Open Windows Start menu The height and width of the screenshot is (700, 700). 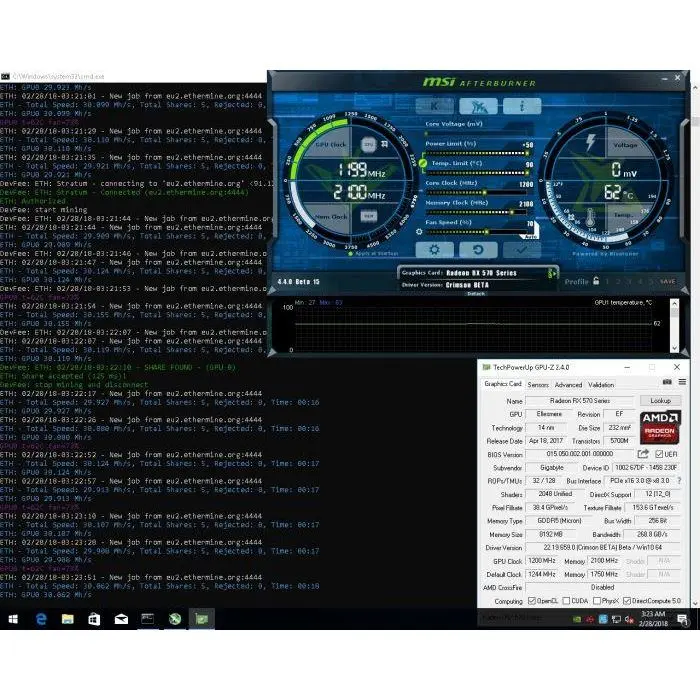tap(13, 619)
